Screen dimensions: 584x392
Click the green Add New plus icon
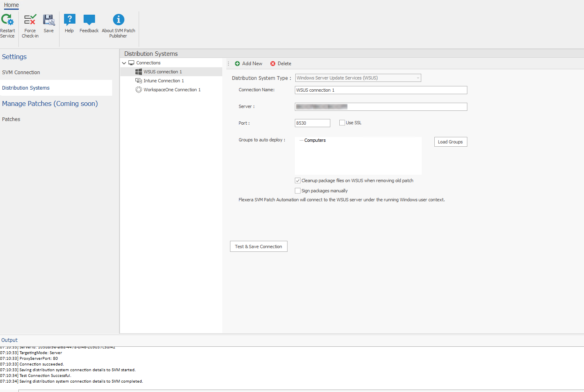237,64
